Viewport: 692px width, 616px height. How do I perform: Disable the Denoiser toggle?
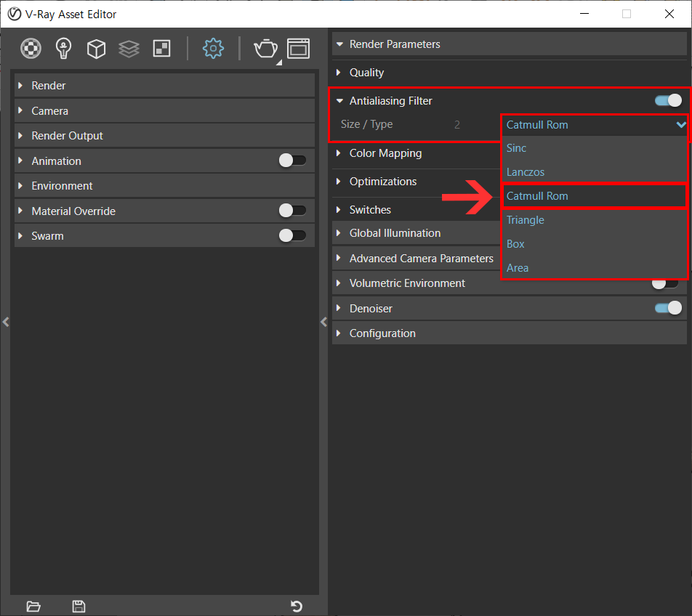(x=668, y=308)
